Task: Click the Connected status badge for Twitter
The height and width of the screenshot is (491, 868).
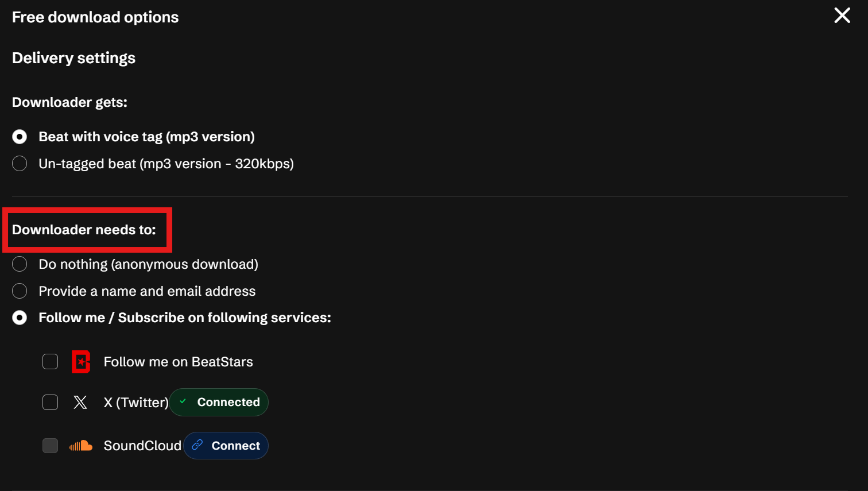Action: [x=219, y=403]
